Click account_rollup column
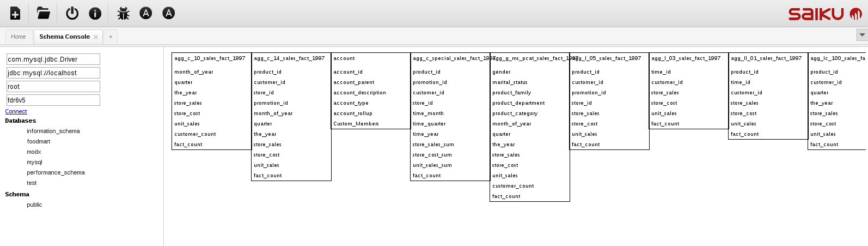 click(x=353, y=113)
